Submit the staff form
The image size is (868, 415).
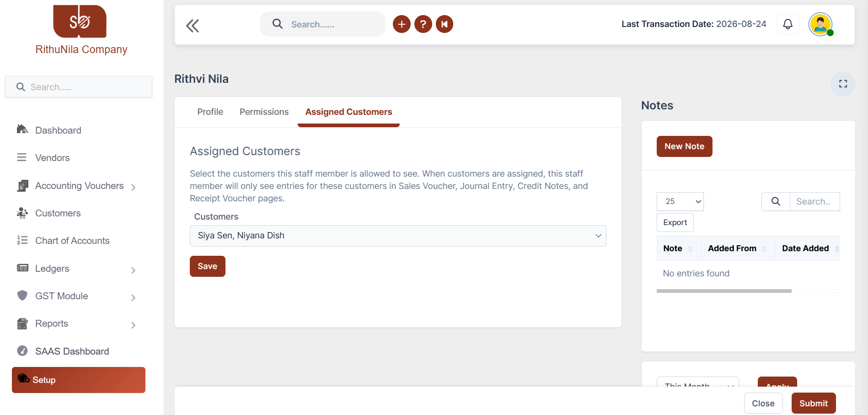point(814,403)
